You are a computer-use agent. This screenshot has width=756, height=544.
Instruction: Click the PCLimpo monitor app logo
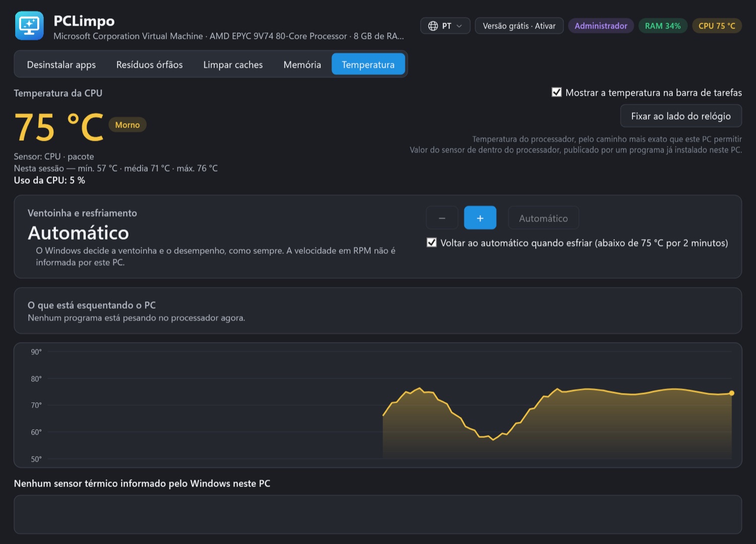click(29, 26)
